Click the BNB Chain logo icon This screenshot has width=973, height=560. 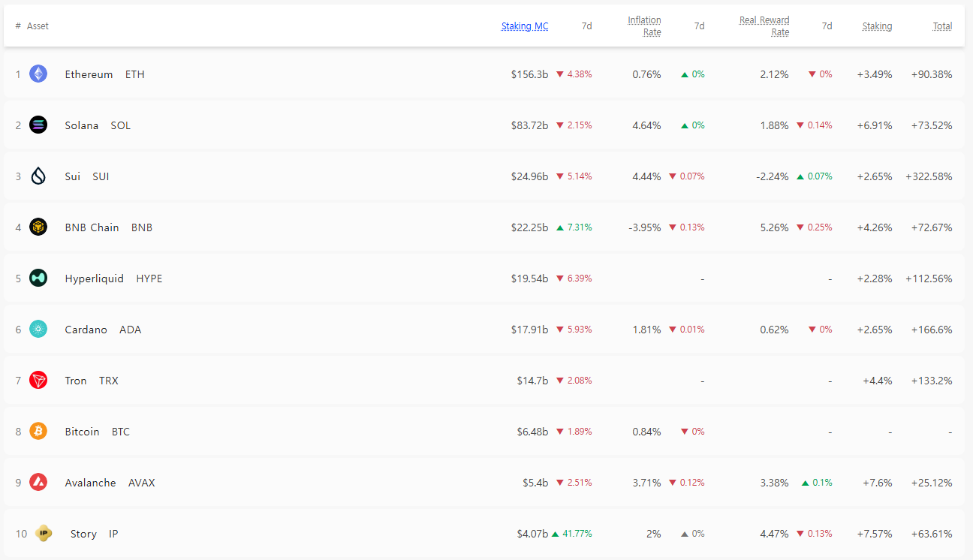tap(38, 227)
